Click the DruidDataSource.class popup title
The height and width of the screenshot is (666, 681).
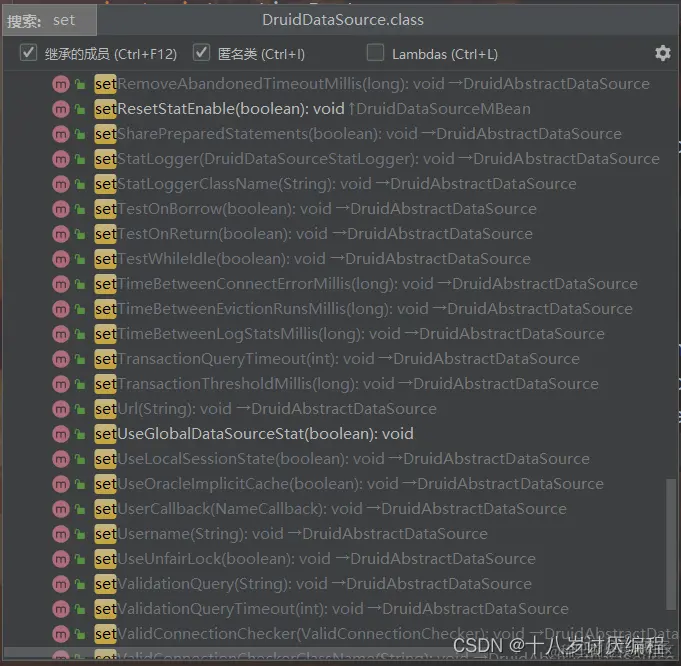point(343,20)
